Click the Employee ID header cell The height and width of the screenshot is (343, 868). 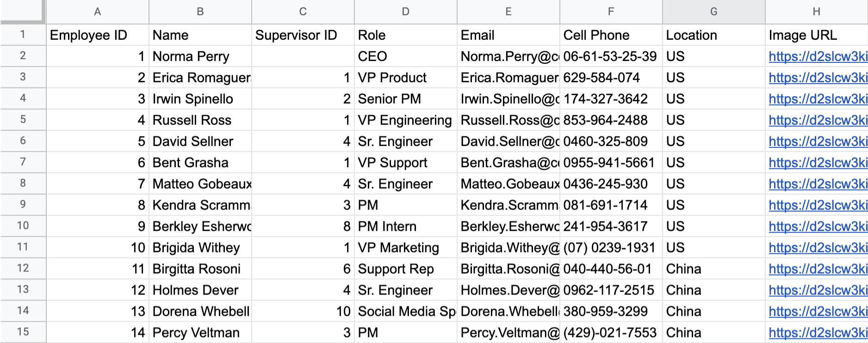coord(97,35)
